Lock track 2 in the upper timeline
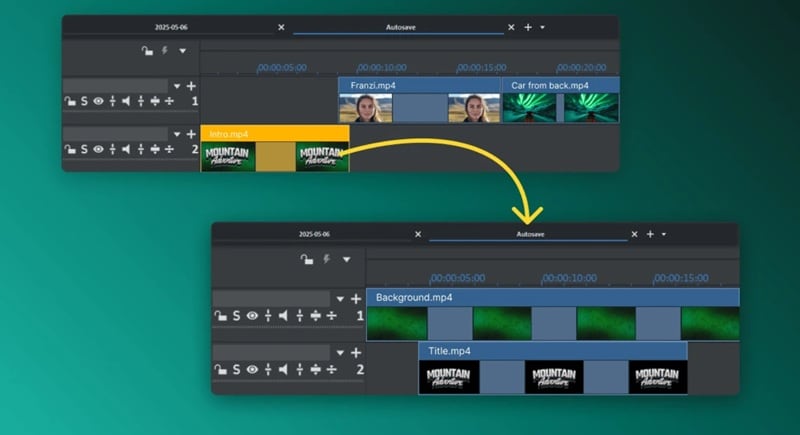Image resolution: width=800 pixels, height=435 pixels. [70, 149]
